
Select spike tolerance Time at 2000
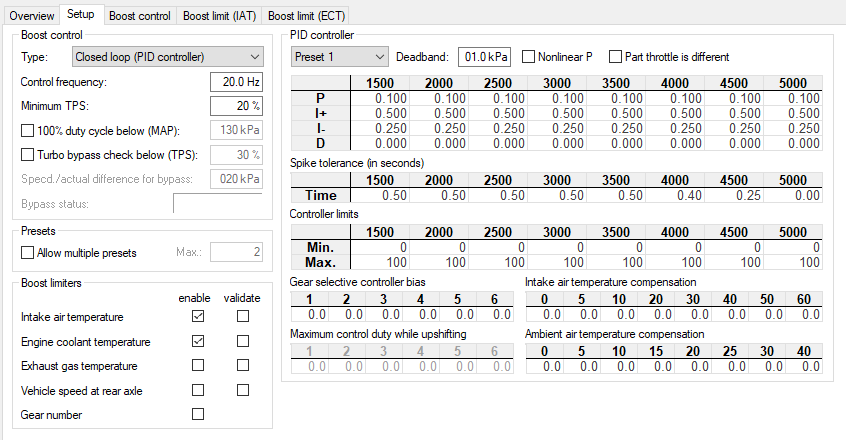(x=439, y=195)
